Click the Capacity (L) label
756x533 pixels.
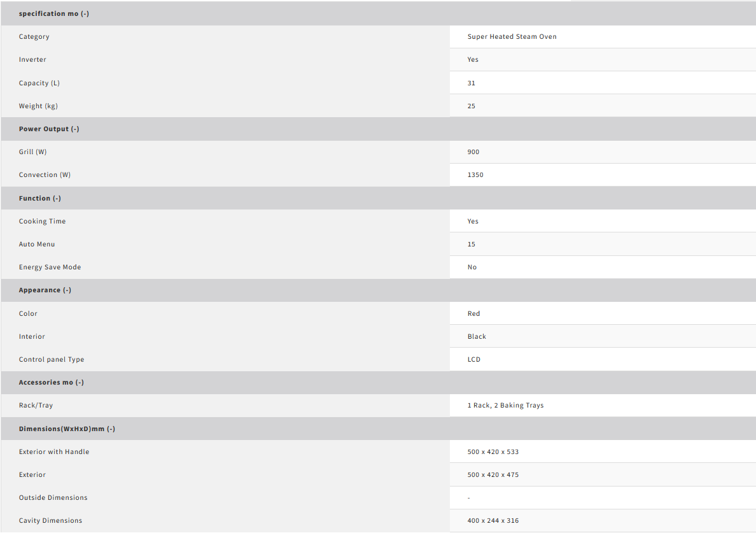click(x=39, y=83)
